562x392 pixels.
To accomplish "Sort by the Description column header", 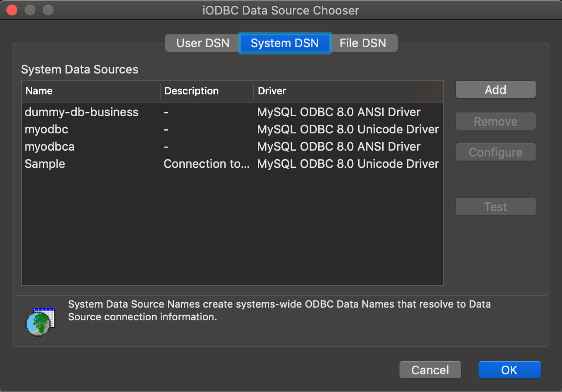I will point(207,91).
